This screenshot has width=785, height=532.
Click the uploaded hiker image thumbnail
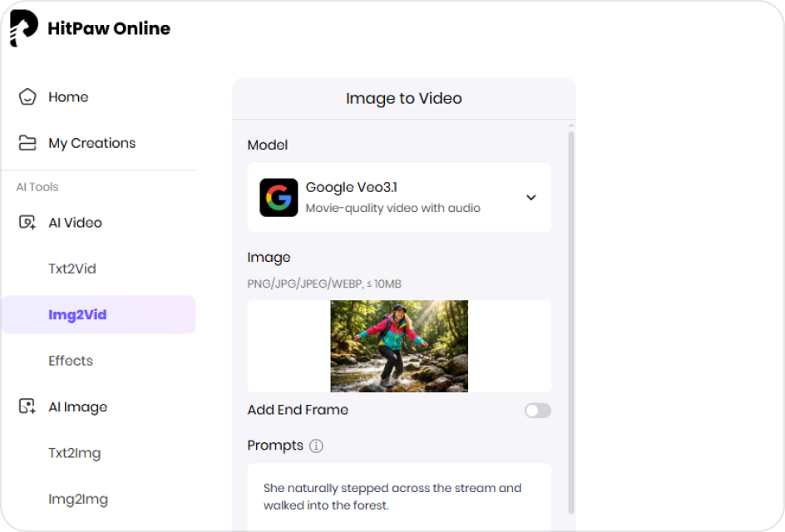point(398,346)
